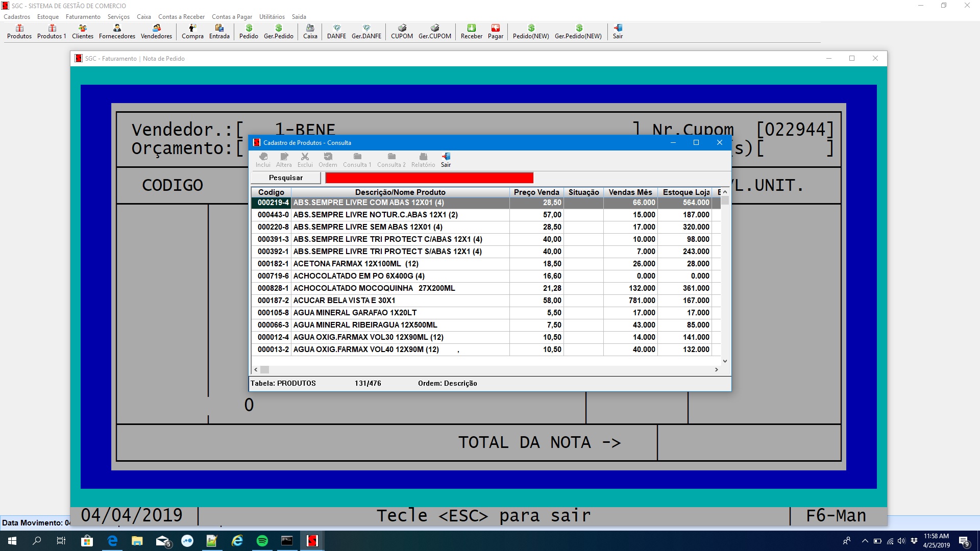
Task: Open Fornecedores from the toolbar
Action: [117, 31]
